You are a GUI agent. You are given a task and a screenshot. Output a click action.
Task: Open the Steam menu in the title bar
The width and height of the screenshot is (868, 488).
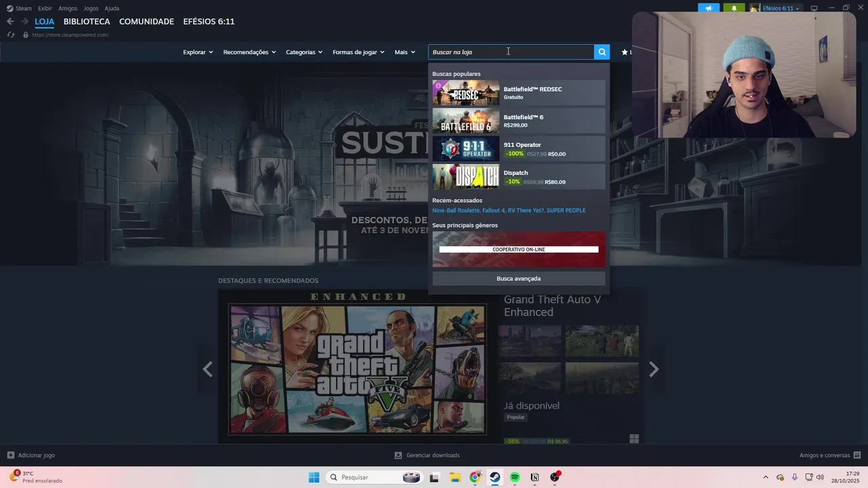24,8
